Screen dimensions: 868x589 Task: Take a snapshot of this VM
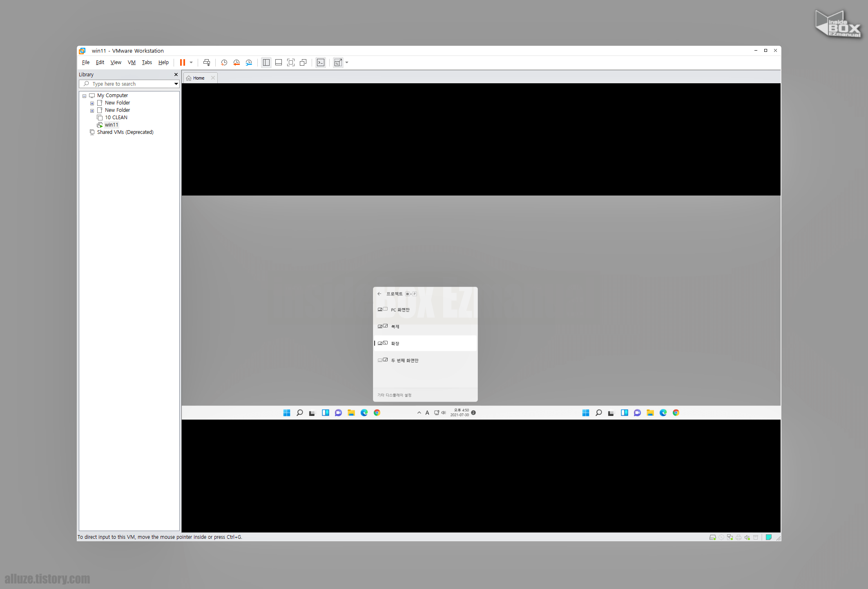224,62
